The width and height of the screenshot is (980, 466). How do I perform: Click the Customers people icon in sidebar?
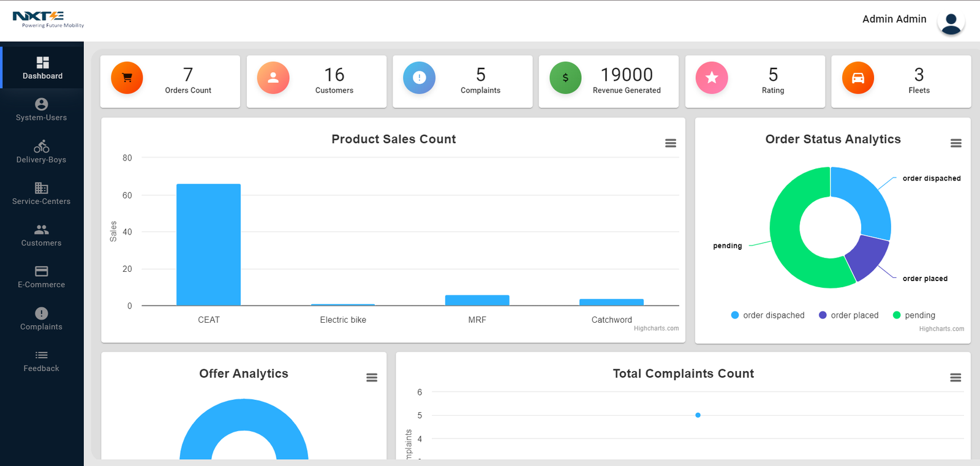[x=41, y=230]
